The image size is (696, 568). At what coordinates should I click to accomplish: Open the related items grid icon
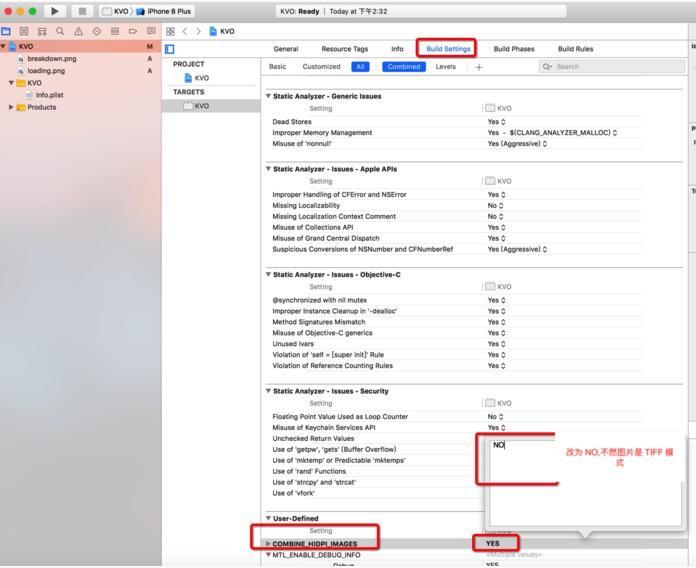click(x=170, y=32)
